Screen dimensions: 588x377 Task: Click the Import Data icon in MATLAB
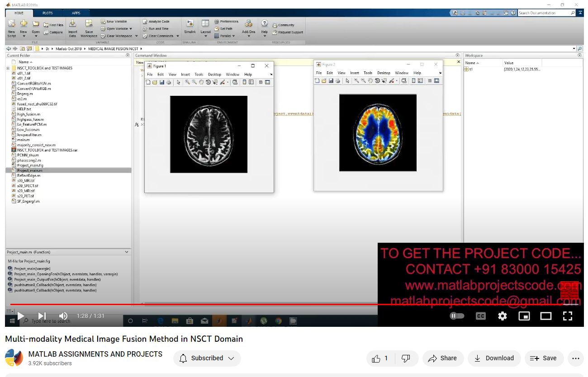[x=72, y=28]
